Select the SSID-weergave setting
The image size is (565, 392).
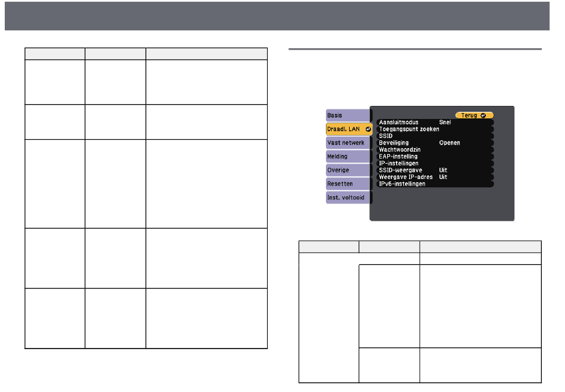(x=435, y=170)
